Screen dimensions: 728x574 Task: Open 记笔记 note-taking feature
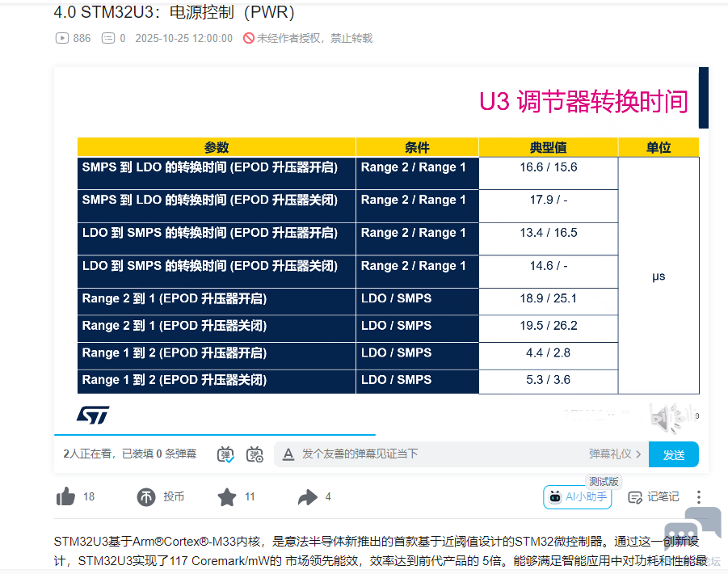coord(653,497)
